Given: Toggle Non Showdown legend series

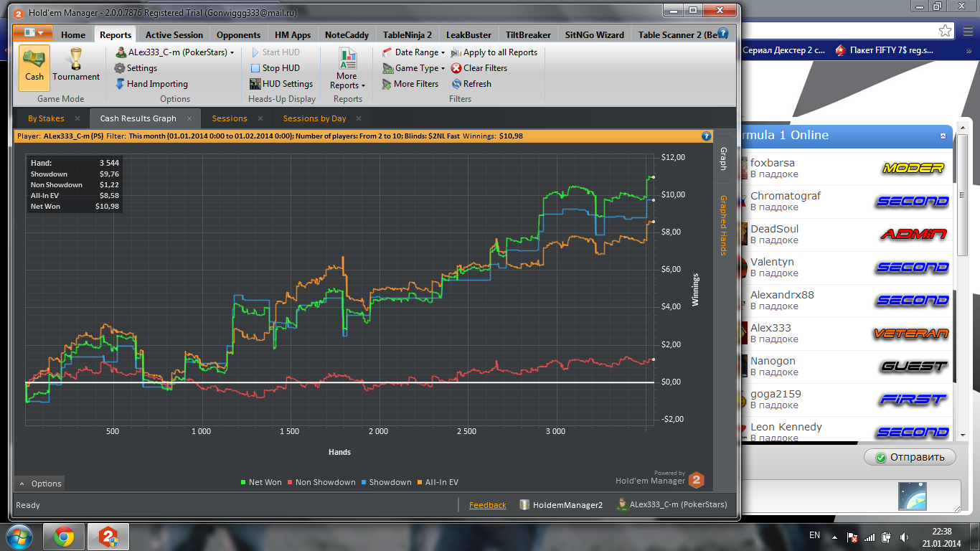Looking at the screenshot, I should (x=321, y=482).
